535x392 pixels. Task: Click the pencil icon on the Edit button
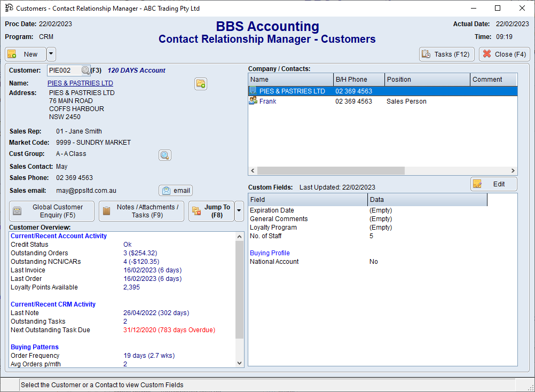[x=477, y=183]
